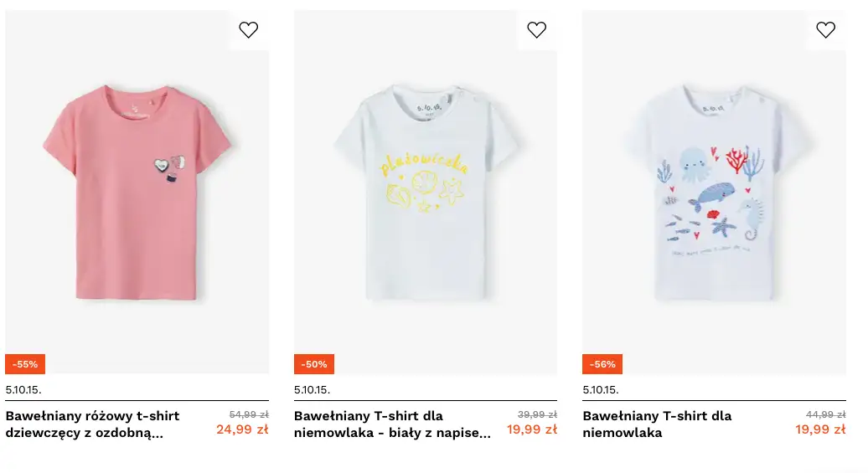Click 5.10.15. brand label under sea animals t-shirt
The width and height of the screenshot is (868, 473).
point(601,389)
